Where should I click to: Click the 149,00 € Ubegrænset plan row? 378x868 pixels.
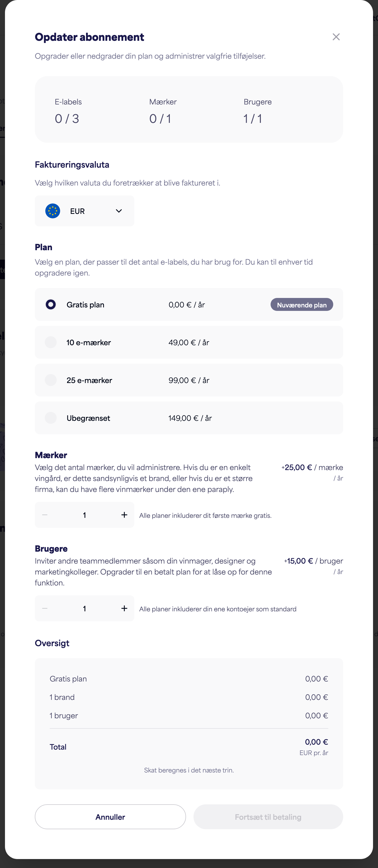(189, 418)
